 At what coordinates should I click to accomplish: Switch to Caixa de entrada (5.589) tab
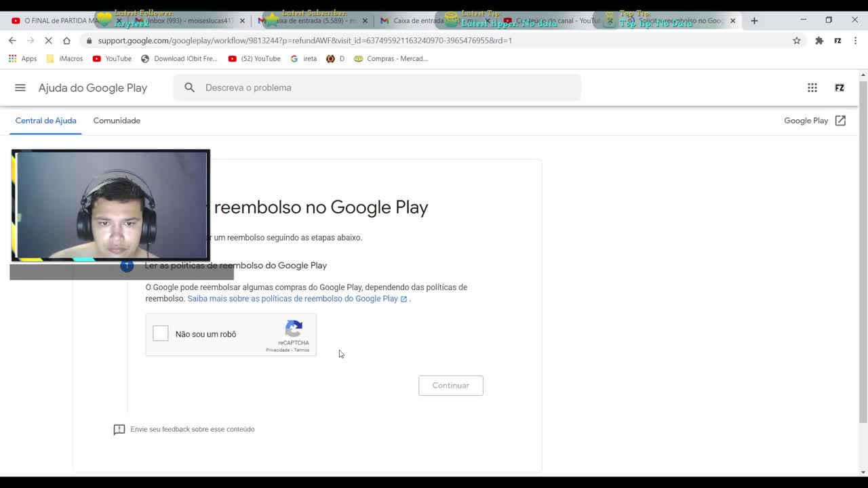[311, 21]
